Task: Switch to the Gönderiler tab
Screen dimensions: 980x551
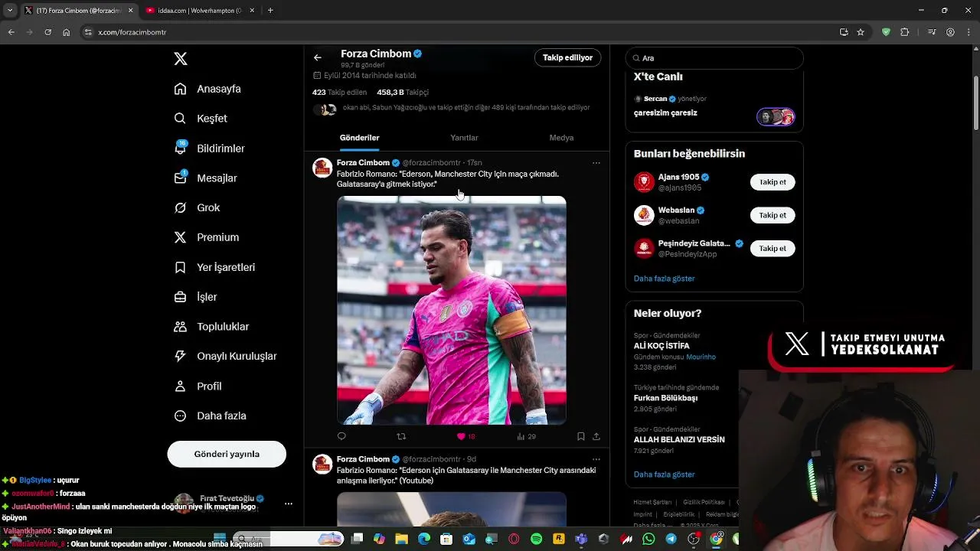Action: pos(360,138)
